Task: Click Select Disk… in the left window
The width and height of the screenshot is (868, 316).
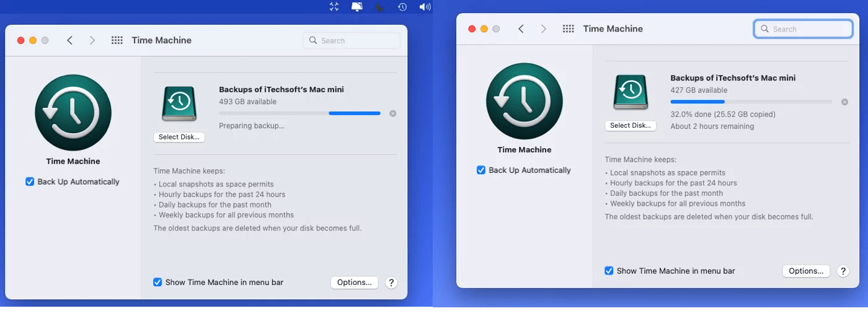Action: pos(179,137)
